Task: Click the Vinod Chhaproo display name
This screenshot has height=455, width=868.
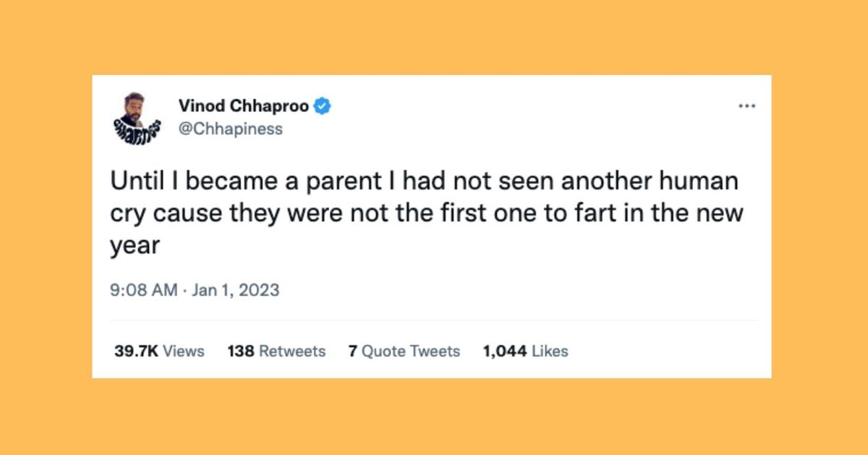Action: coord(244,106)
